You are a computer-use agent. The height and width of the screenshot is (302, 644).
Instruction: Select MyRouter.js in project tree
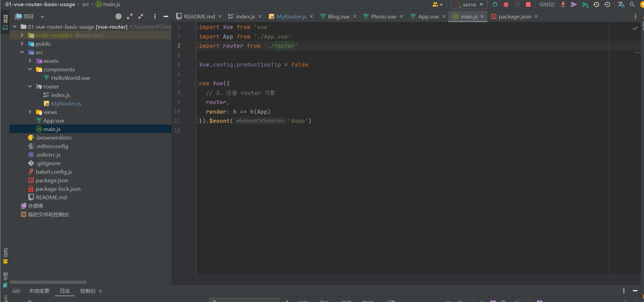coord(66,103)
